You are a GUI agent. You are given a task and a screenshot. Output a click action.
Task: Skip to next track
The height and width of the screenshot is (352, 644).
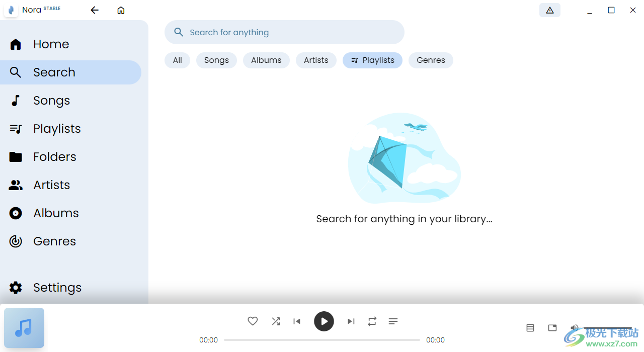[x=351, y=321]
